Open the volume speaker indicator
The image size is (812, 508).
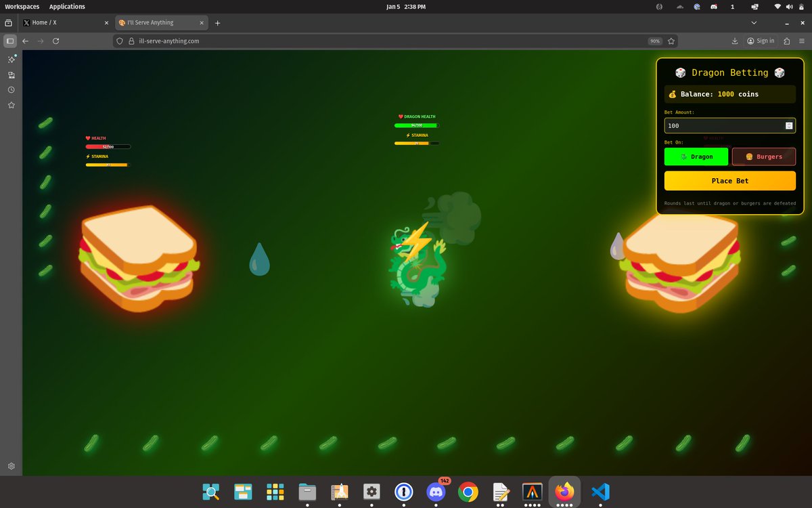(789, 6)
